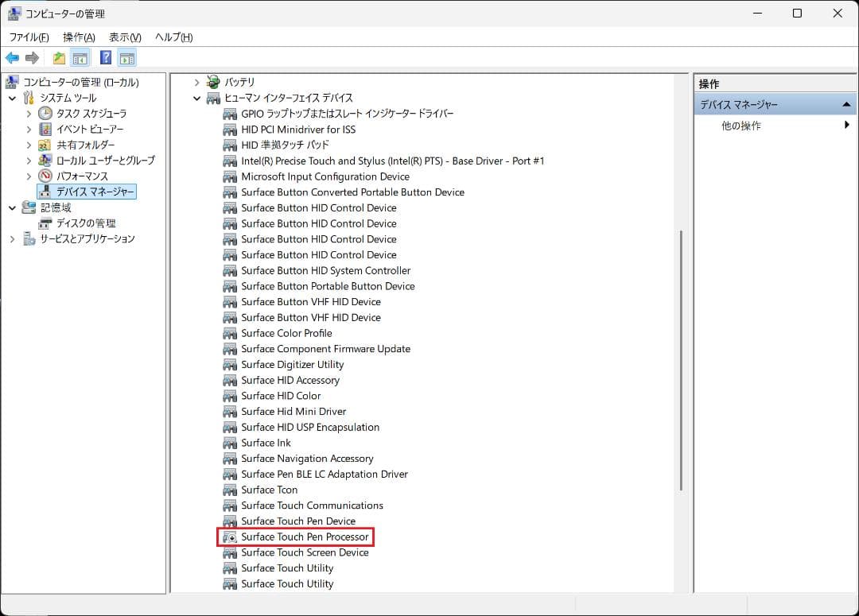Viewport: 859px width, 616px height.
Task: Open the 他の操作 submenu arrow
Action: 847,125
